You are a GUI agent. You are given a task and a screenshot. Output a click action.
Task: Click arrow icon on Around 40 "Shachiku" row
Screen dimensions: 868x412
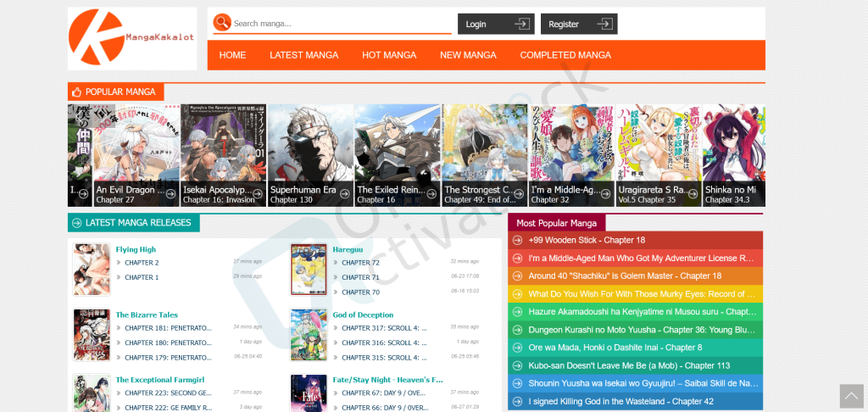(517, 276)
